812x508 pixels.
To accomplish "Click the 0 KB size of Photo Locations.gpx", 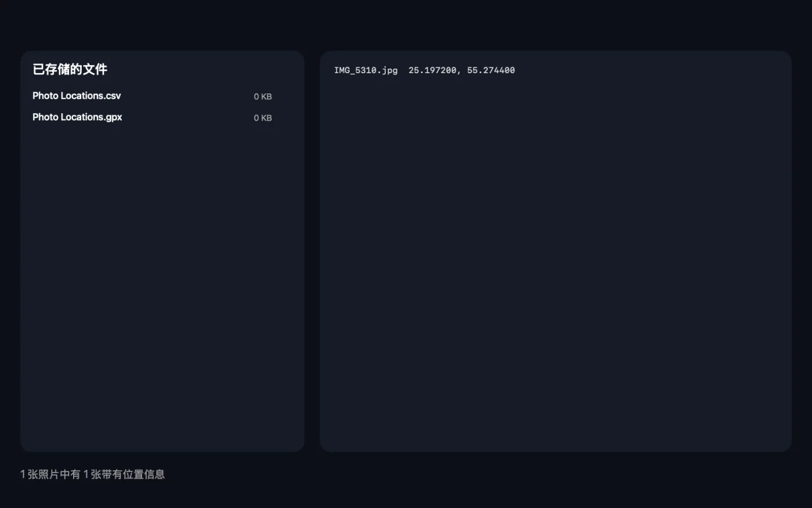I will [x=263, y=118].
